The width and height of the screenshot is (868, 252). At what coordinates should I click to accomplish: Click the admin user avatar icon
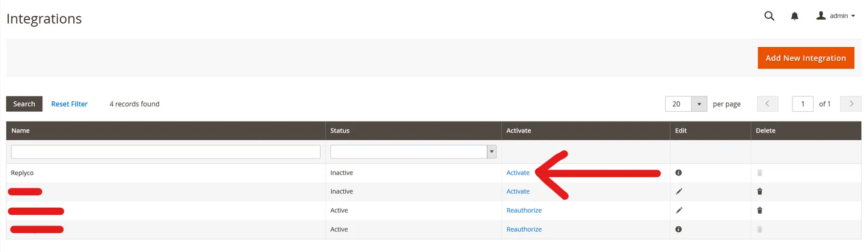click(821, 15)
